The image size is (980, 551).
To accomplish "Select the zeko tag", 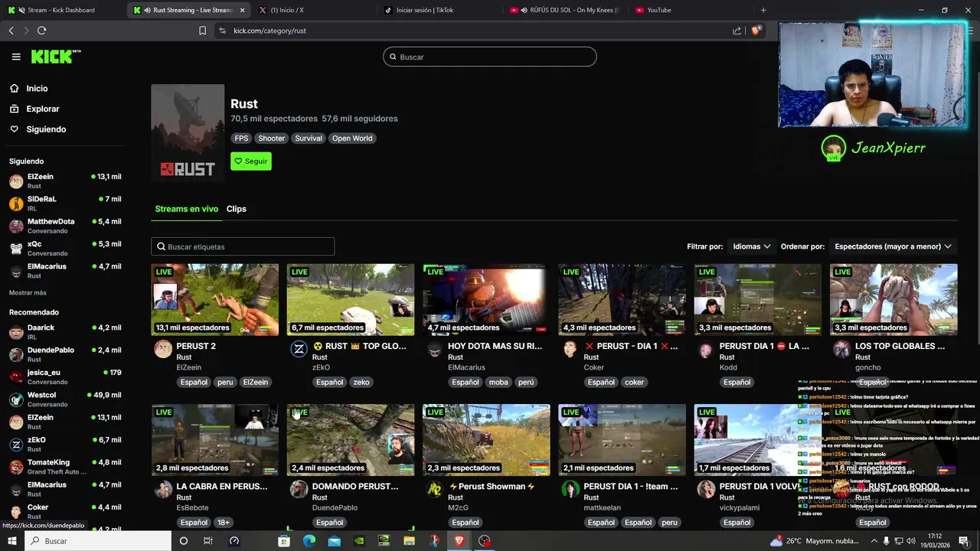I will (x=361, y=382).
